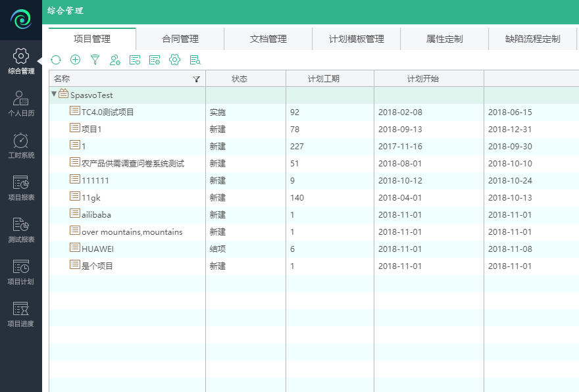Screen dimensions: 579x392
Task: Click the 2018-10-24 date cell
Action: click(532, 180)
